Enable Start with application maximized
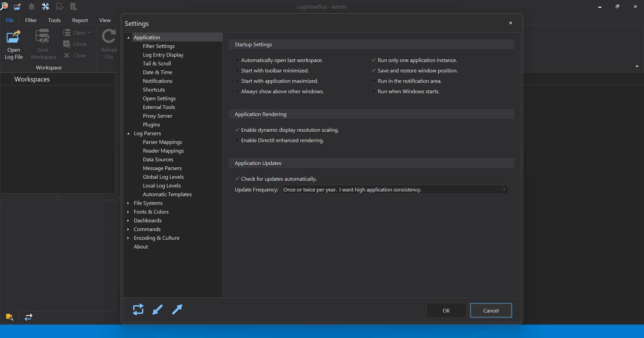 [237, 81]
